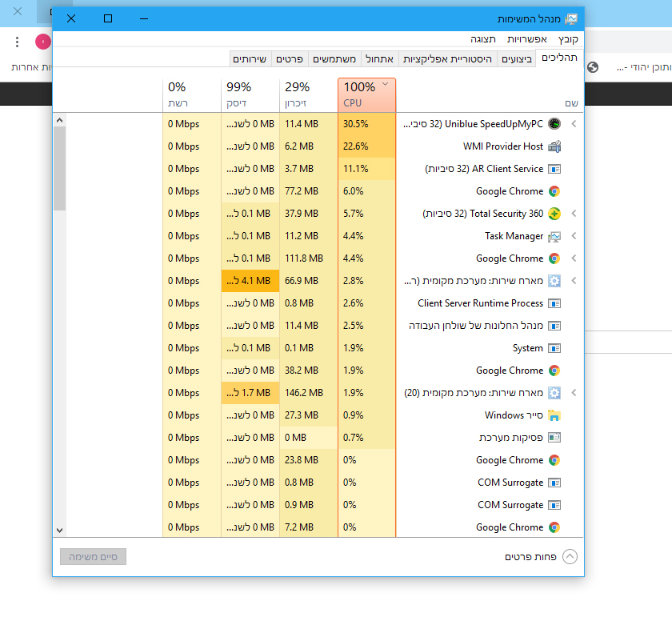The height and width of the screenshot is (621, 672).
Task: Select the Client Server Runtime Process icon
Action: pyautogui.click(x=554, y=303)
